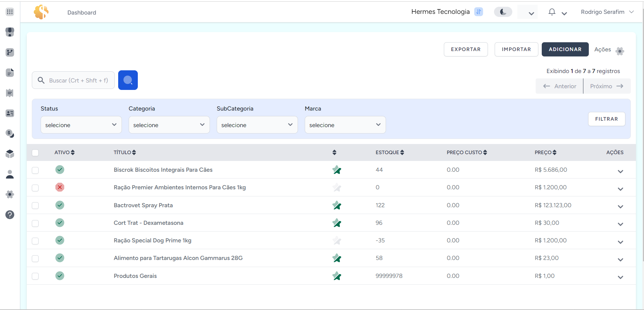Click the swap icon beside Hermes Tecnologia
Viewport: 644px width, 310px height.
pos(478,12)
